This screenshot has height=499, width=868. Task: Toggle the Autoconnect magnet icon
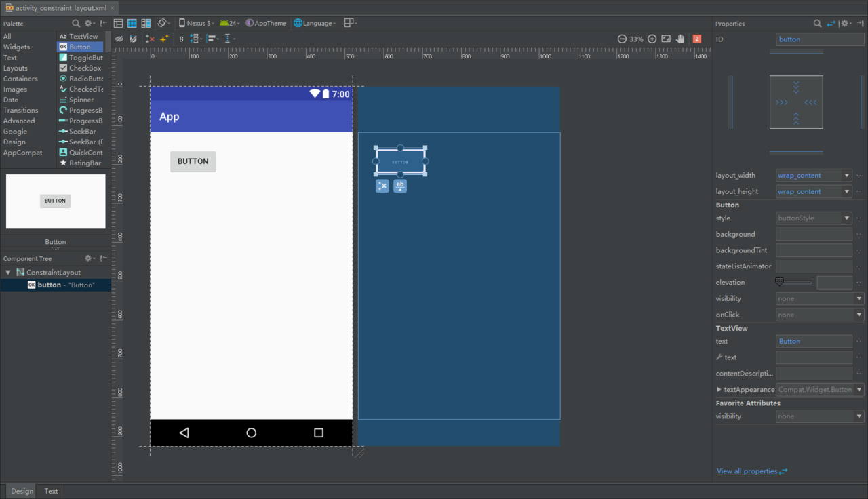(133, 39)
